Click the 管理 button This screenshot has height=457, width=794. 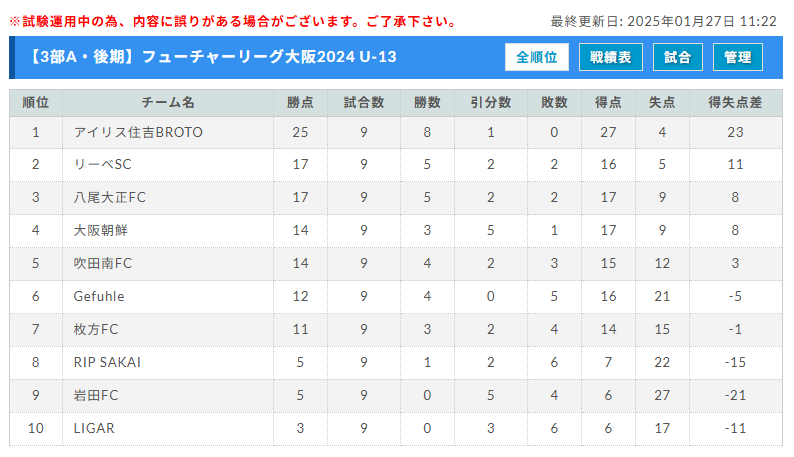click(738, 57)
